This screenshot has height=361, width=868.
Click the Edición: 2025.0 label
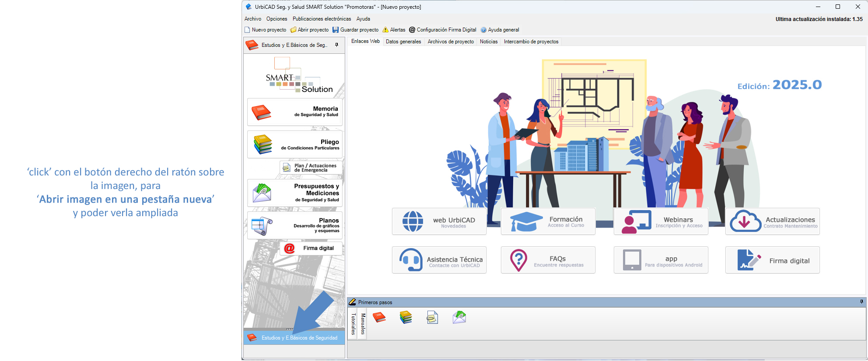(x=780, y=85)
